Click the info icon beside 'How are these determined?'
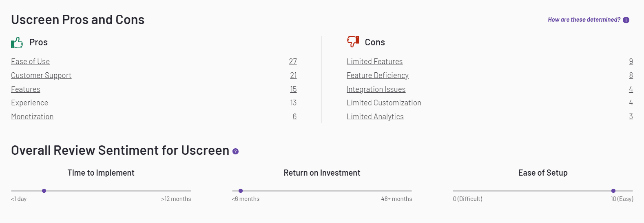Screen dimensions: 644x223 pyautogui.click(x=626, y=20)
